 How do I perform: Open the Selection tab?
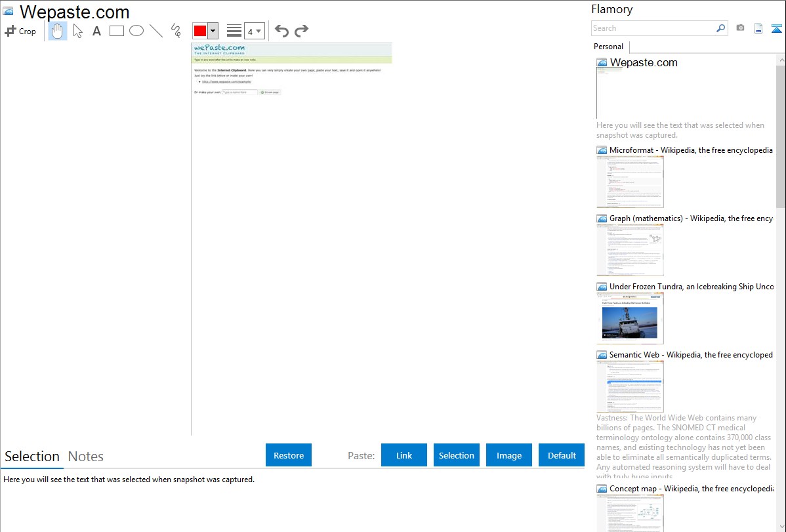tap(32, 457)
